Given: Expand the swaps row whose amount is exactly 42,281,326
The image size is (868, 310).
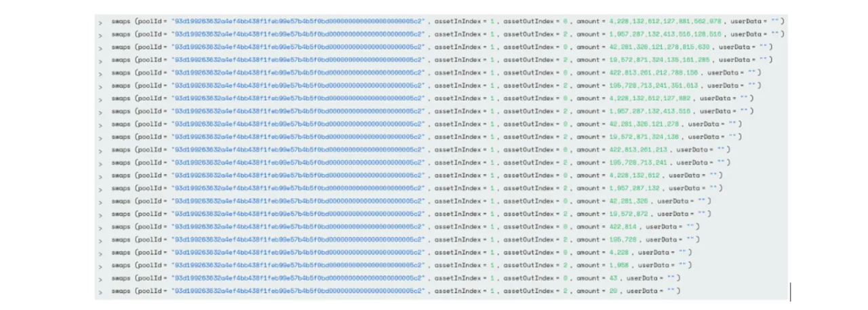Looking at the screenshot, I should (x=100, y=201).
